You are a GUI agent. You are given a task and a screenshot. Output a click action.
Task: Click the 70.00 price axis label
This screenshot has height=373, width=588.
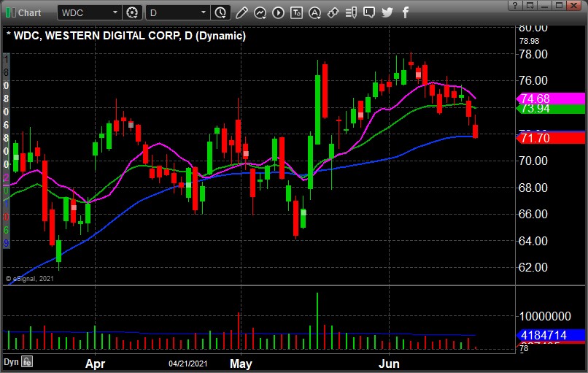(x=533, y=161)
